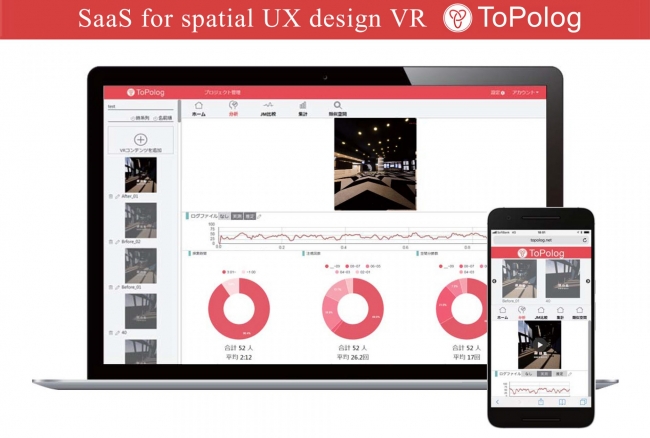This screenshot has height=438, width=650.
Task: Click the first legend dot above middle donut chart
Action: 327,266
